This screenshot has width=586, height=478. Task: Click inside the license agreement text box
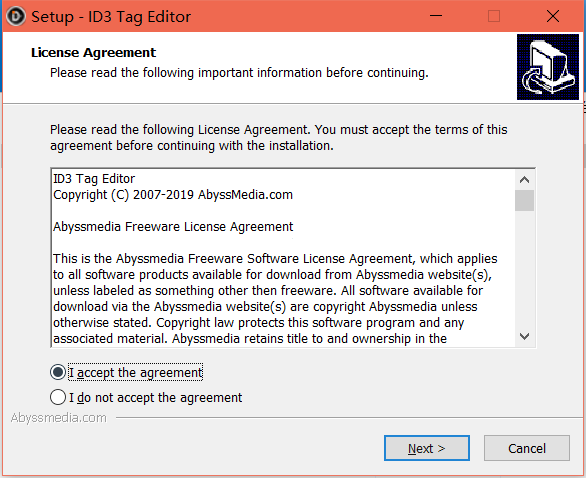283,258
